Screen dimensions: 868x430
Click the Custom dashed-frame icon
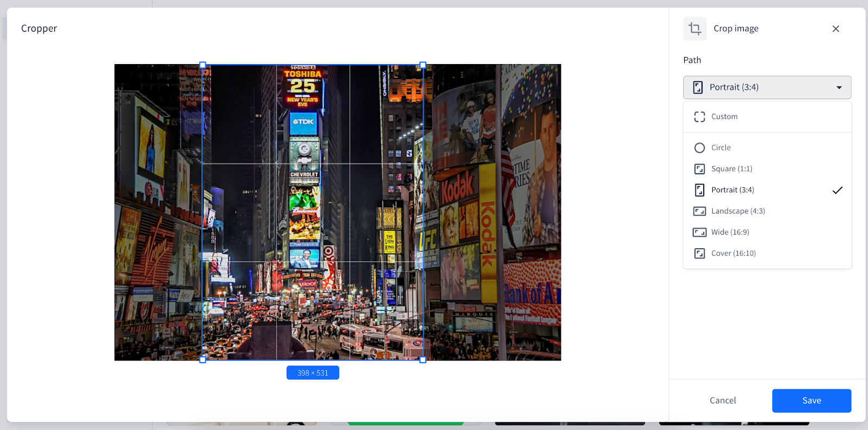pyautogui.click(x=700, y=117)
